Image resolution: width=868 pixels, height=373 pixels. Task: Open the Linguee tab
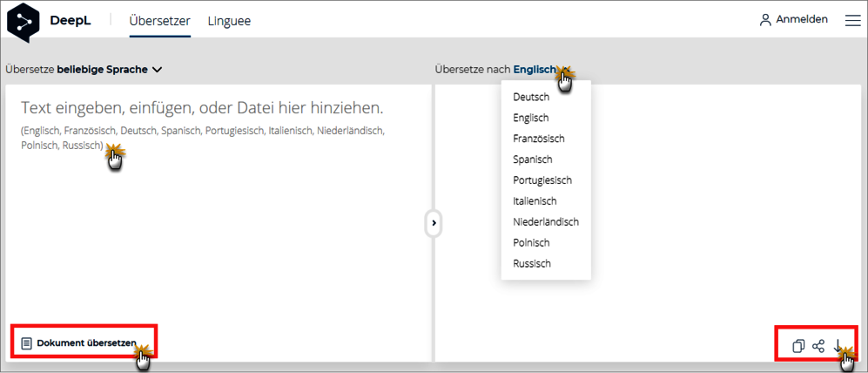click(x=229, y=21)
